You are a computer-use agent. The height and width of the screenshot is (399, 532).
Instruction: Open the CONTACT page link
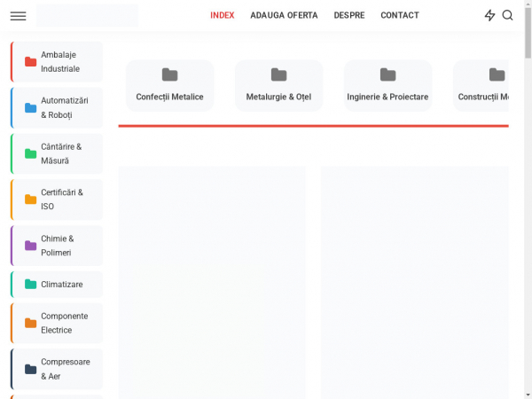click(x=400, y=15)
